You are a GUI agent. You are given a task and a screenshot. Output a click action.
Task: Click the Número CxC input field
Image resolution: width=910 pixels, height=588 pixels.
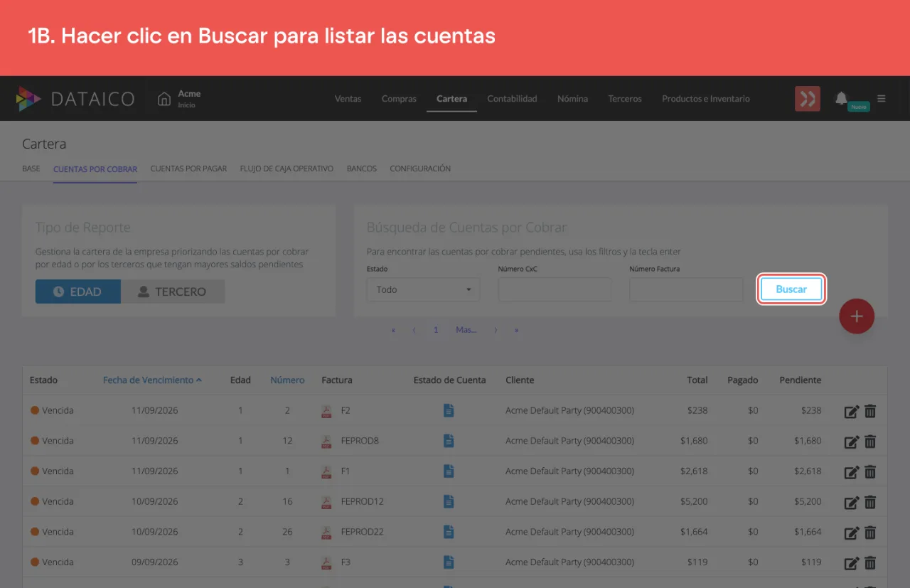555,289
